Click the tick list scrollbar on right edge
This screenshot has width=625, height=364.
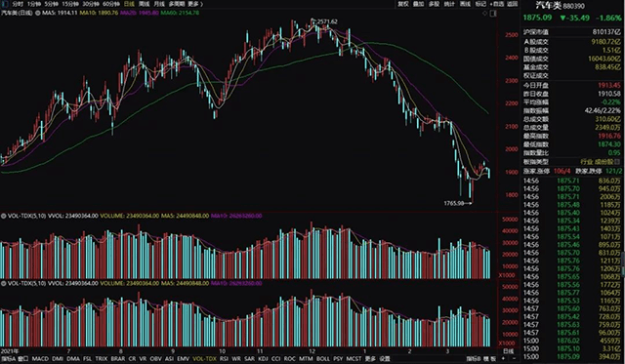(x=623, y=263)
